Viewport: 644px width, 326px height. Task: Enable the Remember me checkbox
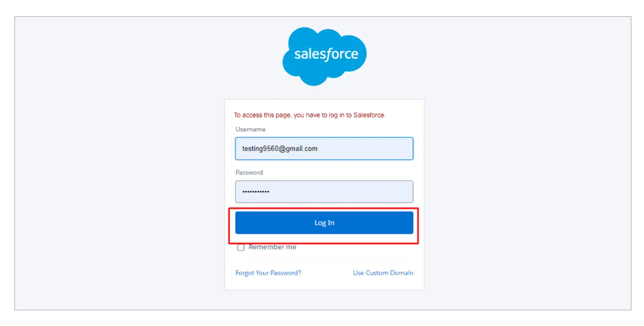point(241,248)
